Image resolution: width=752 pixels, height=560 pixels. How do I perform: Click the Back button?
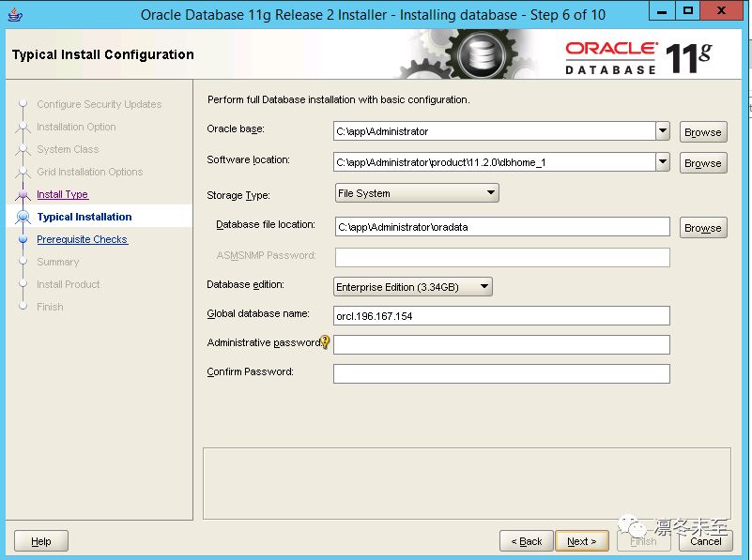[x=526, y=541]
